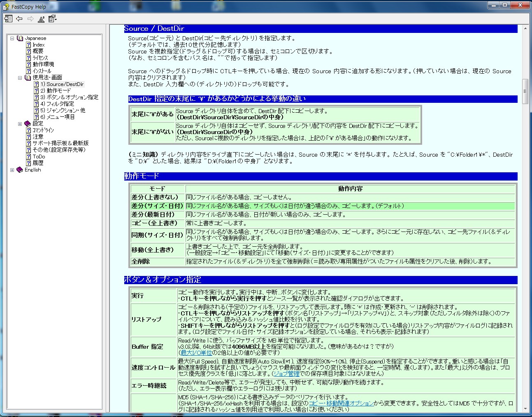Click the page icon beside 動作環境
The image size is (532, 417).
click(x=28, y=64)
